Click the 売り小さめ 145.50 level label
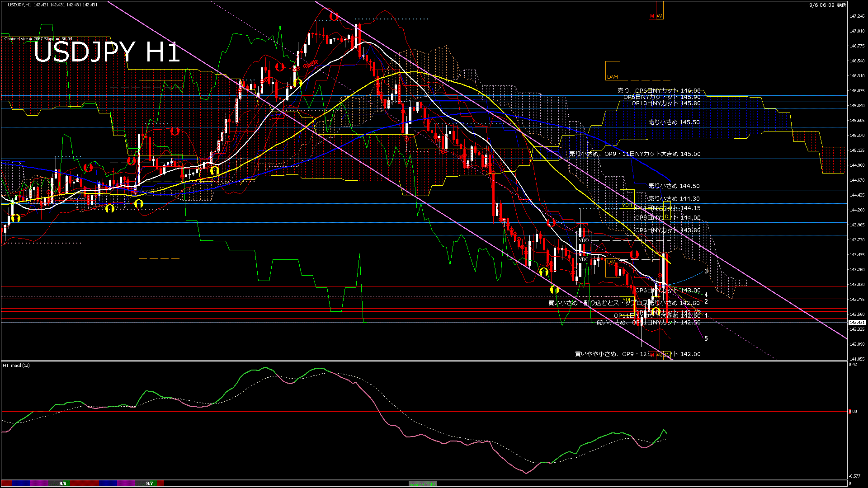Screen dimensions: 868x488 (674, 122)
